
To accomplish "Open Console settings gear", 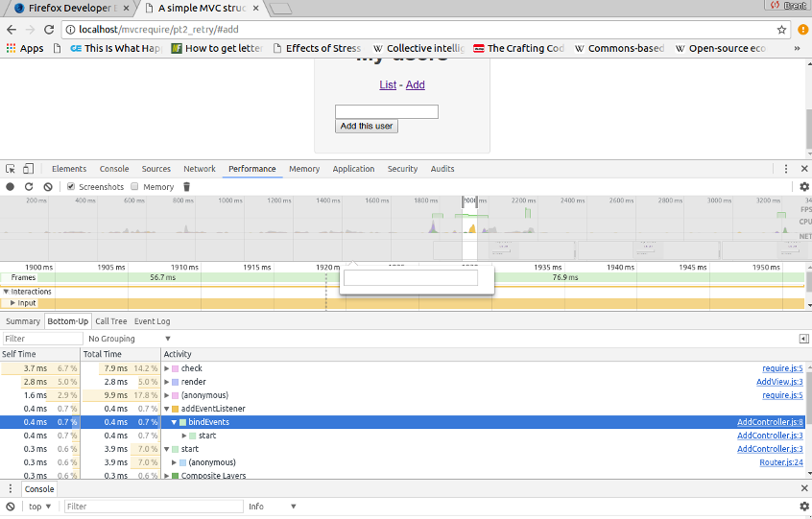I will 804,507.
